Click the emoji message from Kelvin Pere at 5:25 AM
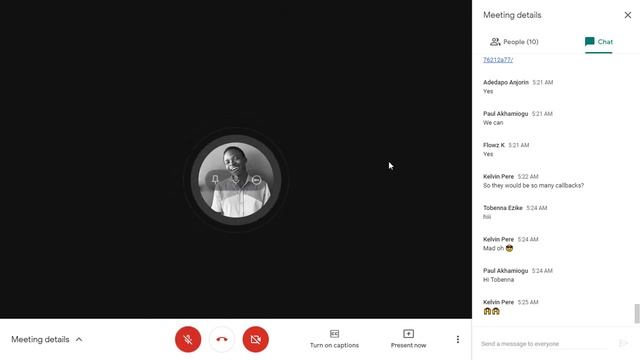The image size is (640, 360). pos(491,311)
